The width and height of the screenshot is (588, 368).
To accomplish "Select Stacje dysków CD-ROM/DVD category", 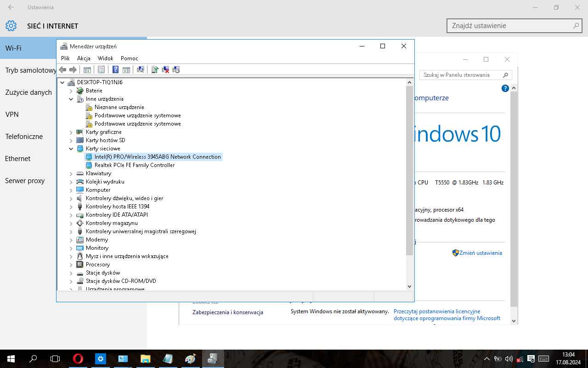I will (121, 281).
